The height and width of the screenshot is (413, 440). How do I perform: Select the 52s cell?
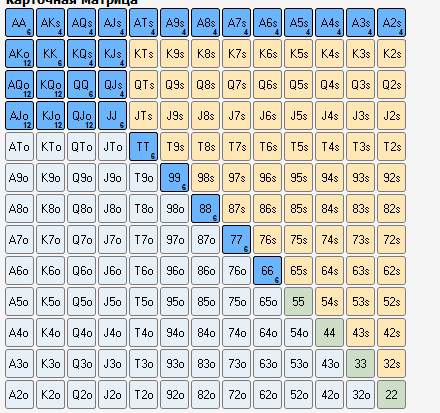click(x=391, y=302)
